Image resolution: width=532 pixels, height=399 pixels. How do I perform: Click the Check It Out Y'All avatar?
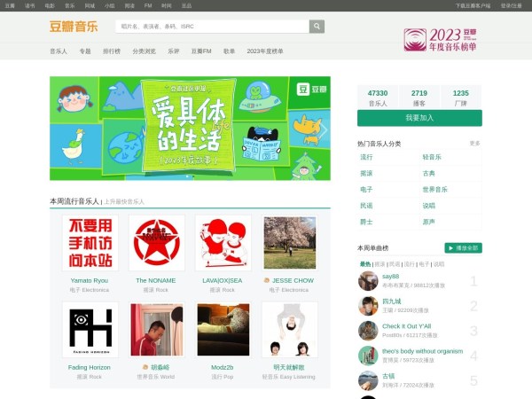pyautogui.click(x=369, y=331)
